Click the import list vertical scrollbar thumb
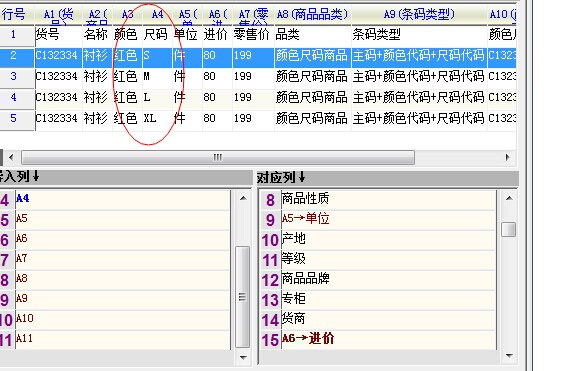This screenshot has width=564, height=371. pos(243,297)
